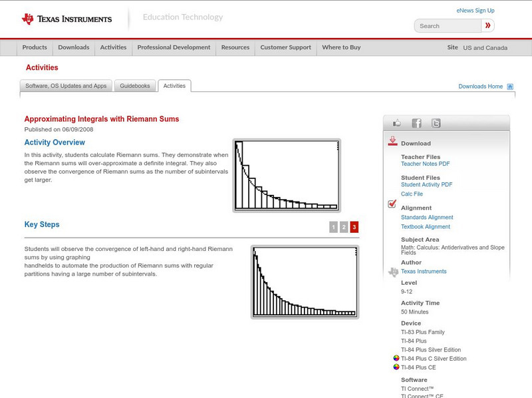Show Key Steps page 3
532x398 pixels.
pos(354,227)
